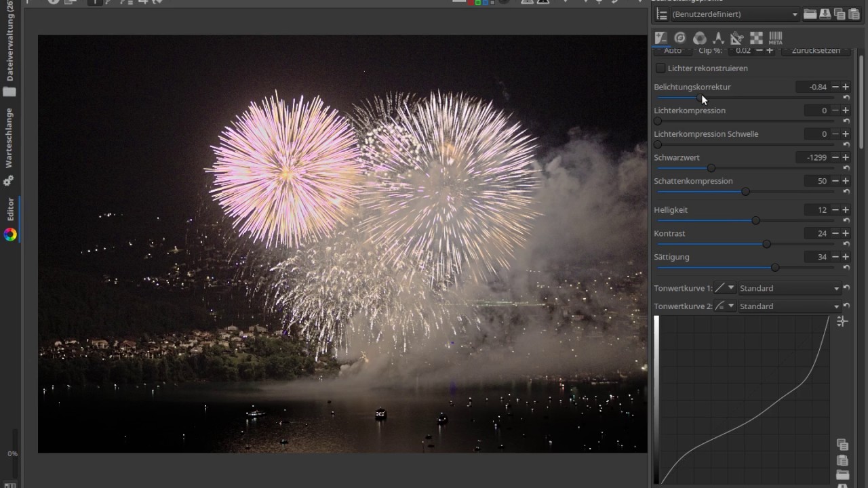The image size is (868, 488).
Task: Click Helligkeit value field 12
Action: (816, 209)
